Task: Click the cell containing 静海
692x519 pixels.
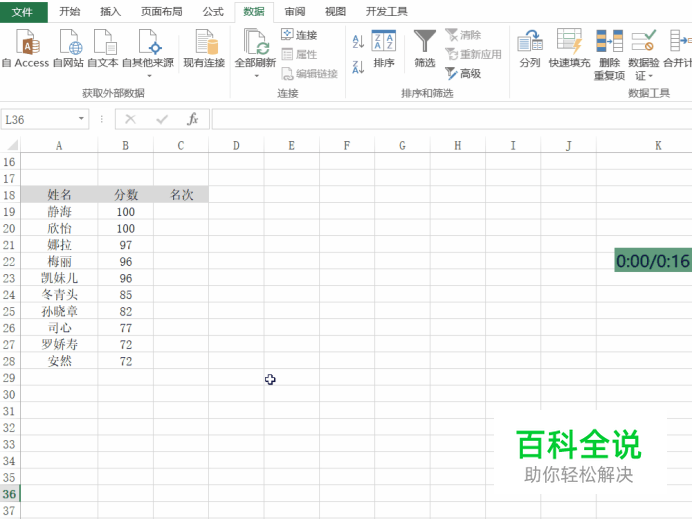Action: pyautogui.click(x=59, y=212)
